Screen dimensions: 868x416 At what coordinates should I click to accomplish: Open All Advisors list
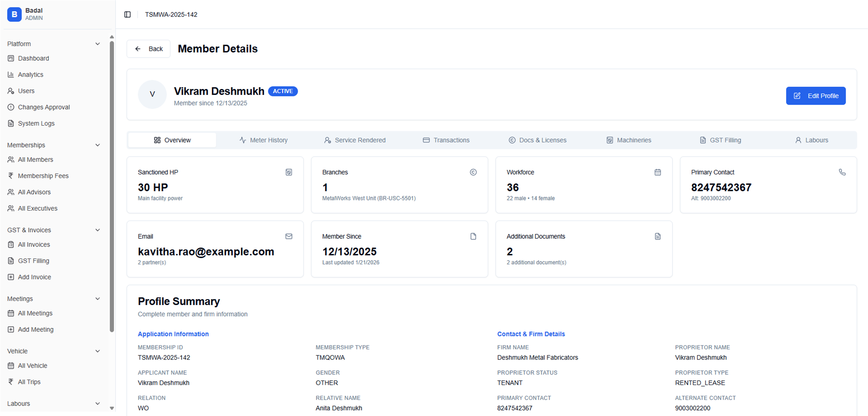[34, 192]
